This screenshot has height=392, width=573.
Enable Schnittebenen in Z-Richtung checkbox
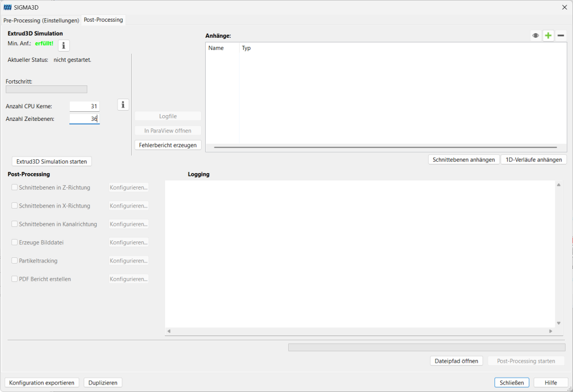15,187
